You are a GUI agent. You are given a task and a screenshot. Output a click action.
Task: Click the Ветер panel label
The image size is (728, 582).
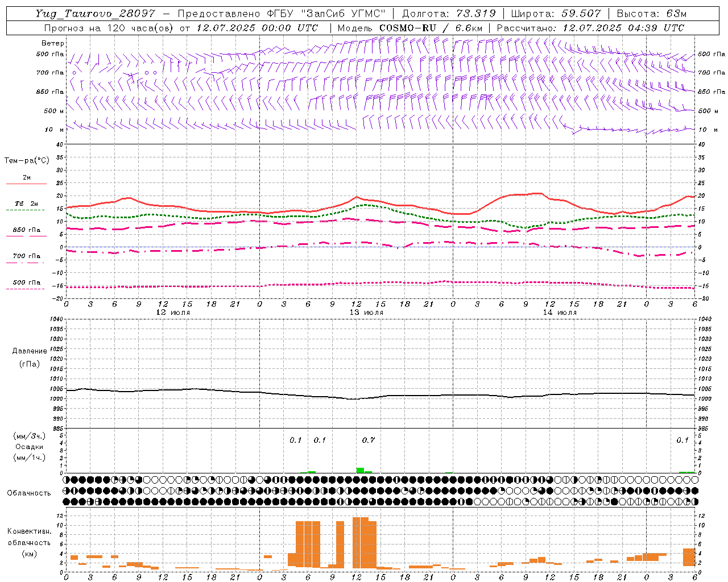[53, 43]
